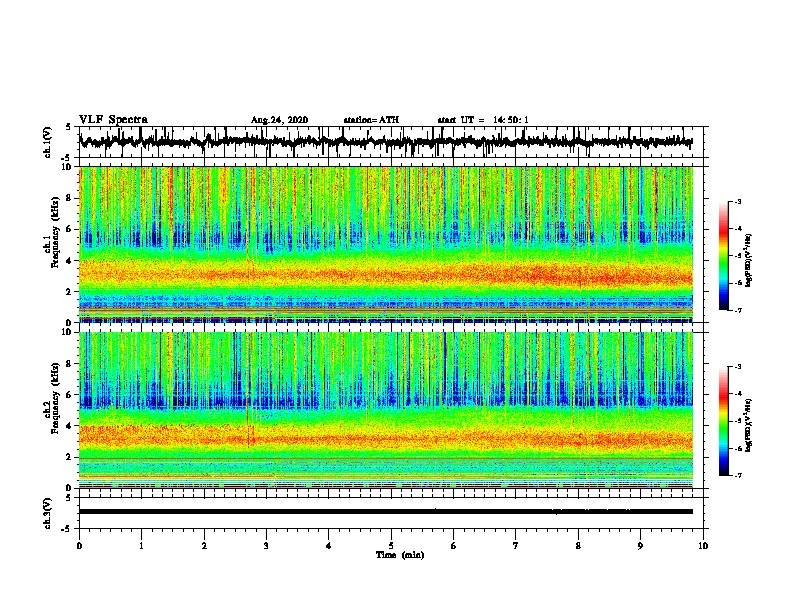Click the ch.1 color bar "log(PSD)" unit label
Screen dimensions: 792x612
tap(749, 261)
